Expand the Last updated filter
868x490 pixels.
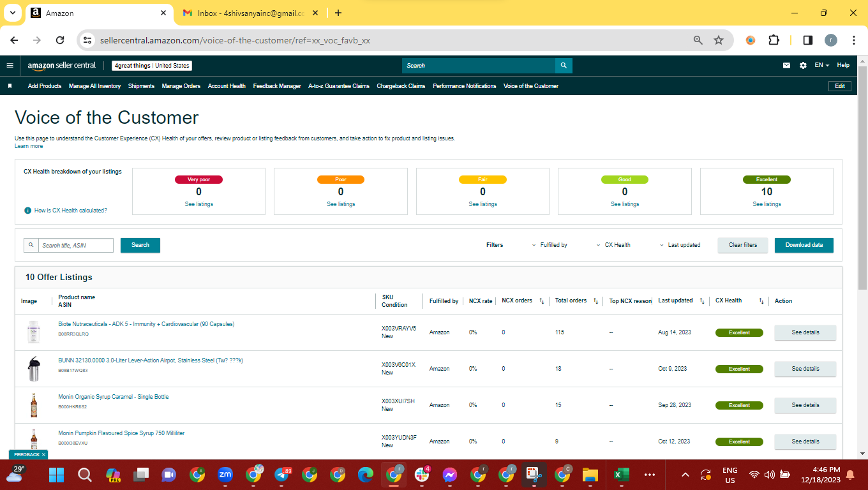(x=680, y=245)
